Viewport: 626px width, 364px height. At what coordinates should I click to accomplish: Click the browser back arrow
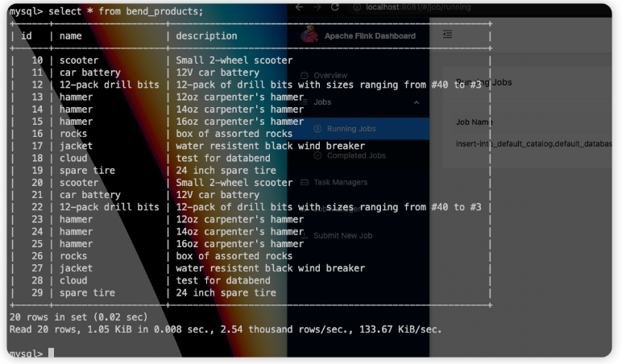pos(299,7)
